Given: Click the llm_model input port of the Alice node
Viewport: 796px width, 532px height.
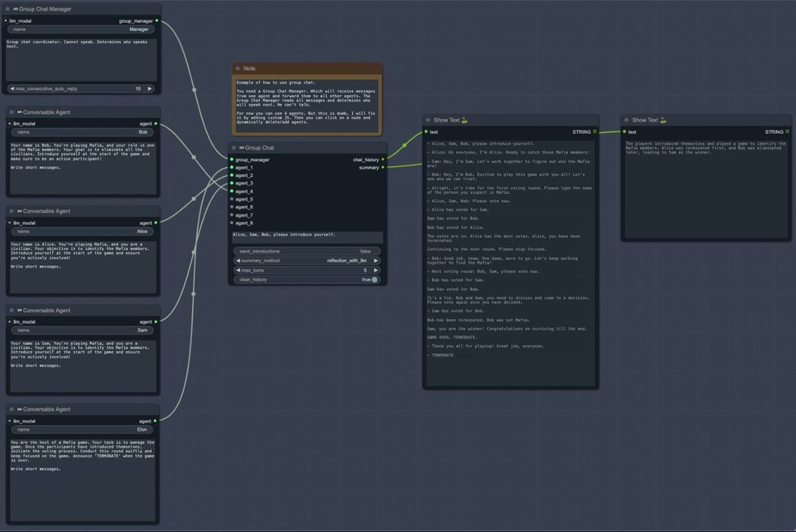Looking at the screenshot, I should tap(10, 223).
